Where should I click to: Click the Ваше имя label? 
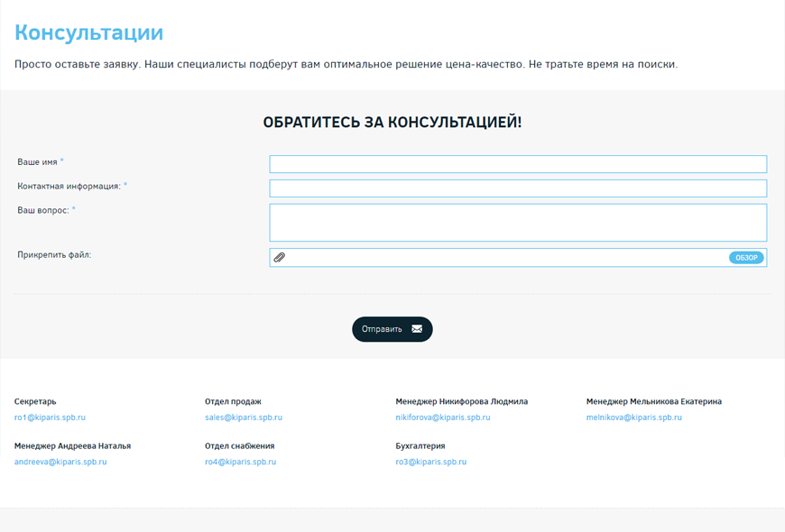[x=37, y=162]
